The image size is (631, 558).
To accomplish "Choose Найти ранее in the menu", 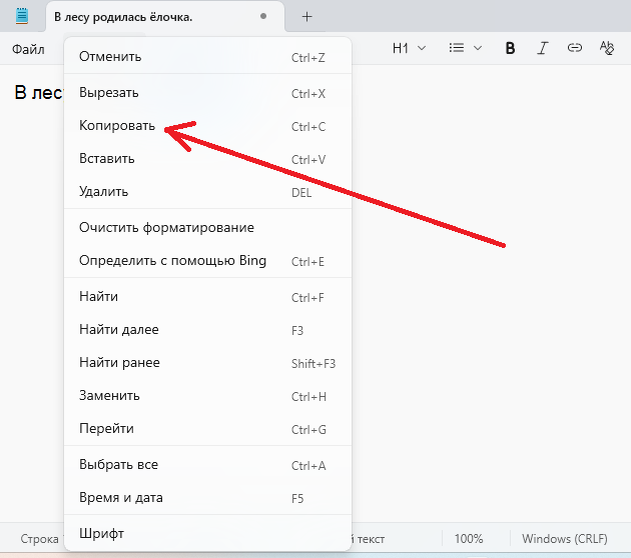I will tap(208, 362).
